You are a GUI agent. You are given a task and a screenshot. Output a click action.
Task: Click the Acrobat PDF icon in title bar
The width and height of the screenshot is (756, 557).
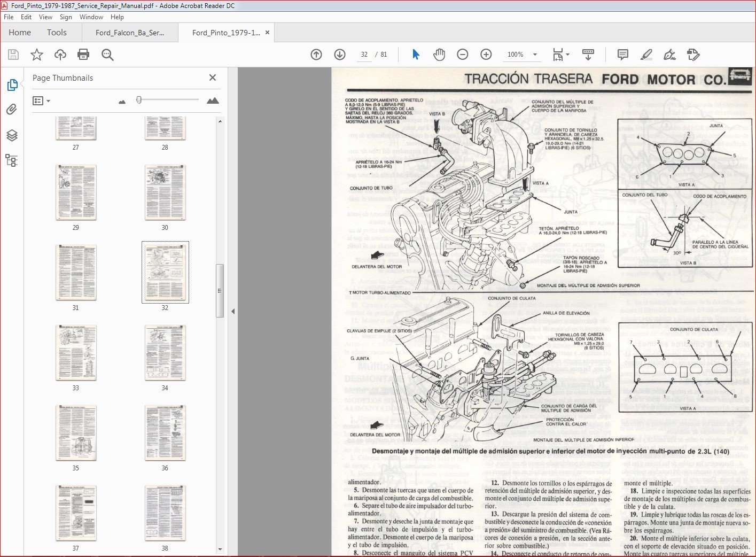tap(5, 5)
